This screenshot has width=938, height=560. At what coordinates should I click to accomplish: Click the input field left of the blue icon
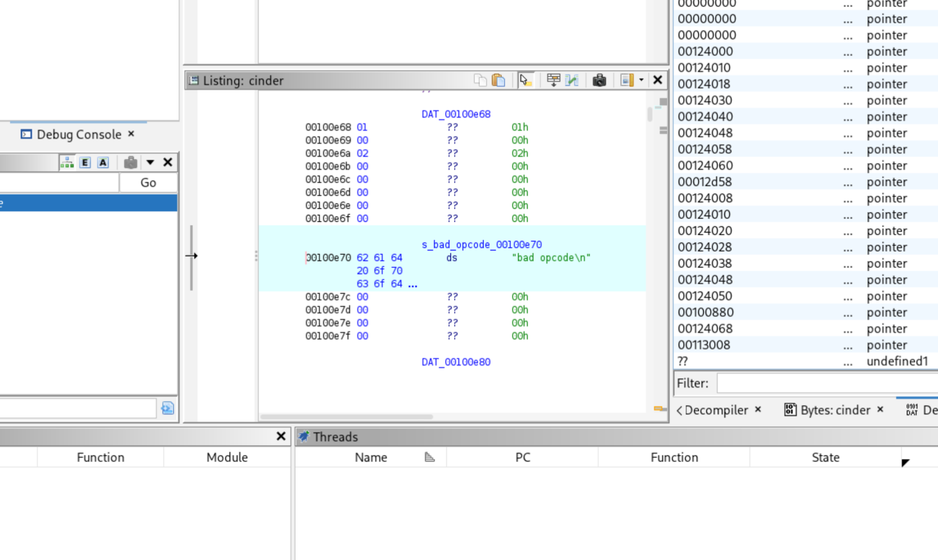78,409
